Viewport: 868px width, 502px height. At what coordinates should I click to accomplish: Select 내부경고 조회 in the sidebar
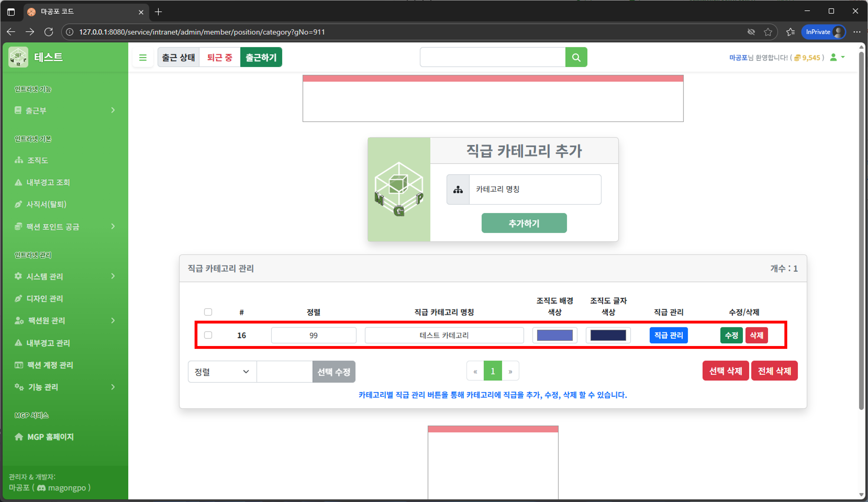pos(48,182)
